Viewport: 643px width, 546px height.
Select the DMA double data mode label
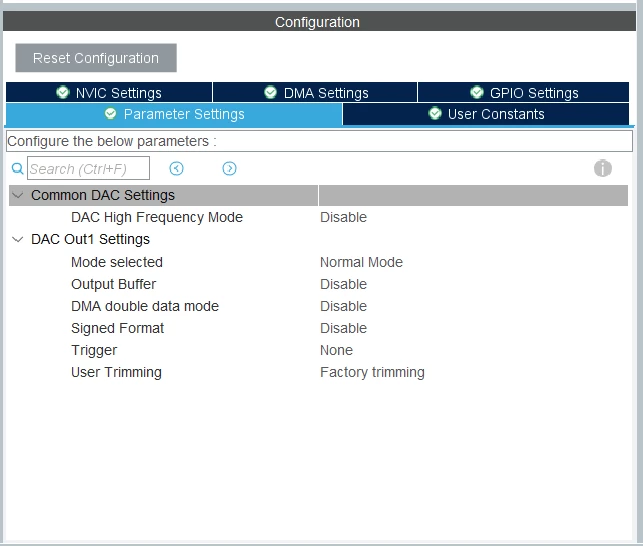click(x=145, y=306)
